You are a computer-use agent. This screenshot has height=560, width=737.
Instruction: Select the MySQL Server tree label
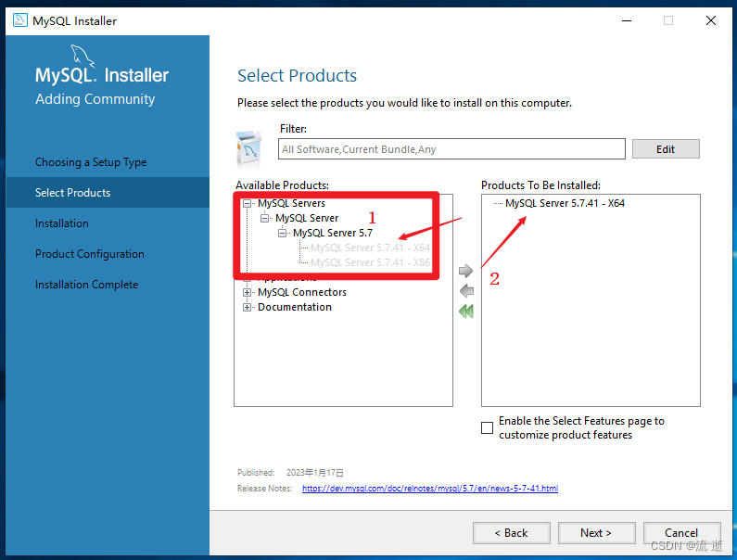[307, 218]
